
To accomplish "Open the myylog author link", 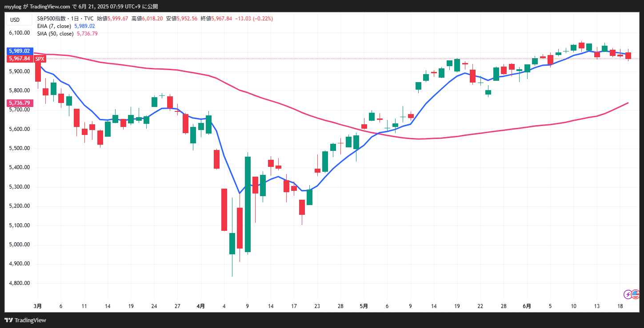I will [12, 6].
